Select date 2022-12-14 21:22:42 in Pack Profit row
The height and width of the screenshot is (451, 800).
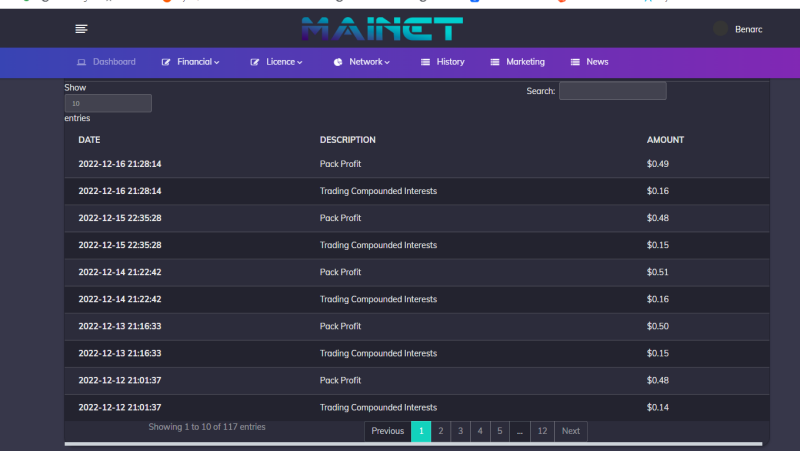(120, 272)
